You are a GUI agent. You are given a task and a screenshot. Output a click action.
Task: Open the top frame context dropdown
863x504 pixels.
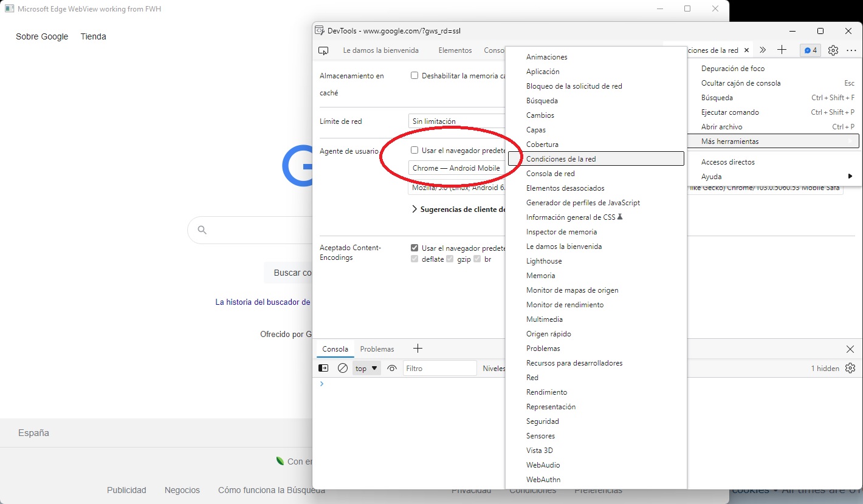tap(366, 368)
